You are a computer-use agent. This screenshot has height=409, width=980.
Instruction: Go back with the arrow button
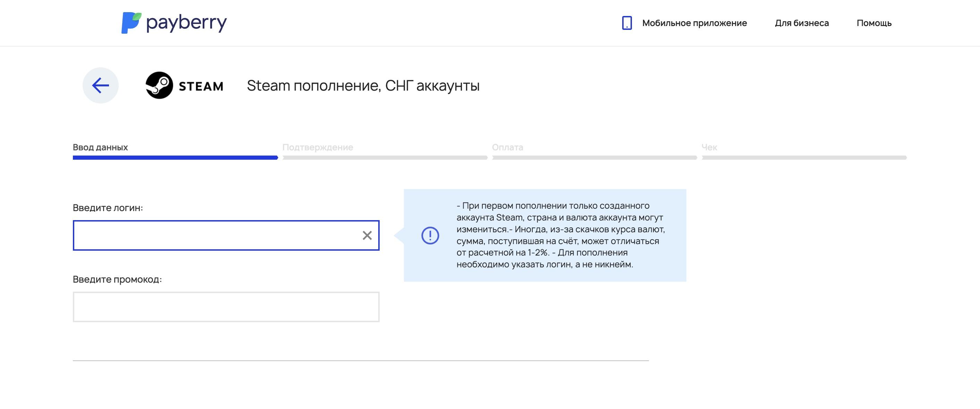(x=100, y=85)
